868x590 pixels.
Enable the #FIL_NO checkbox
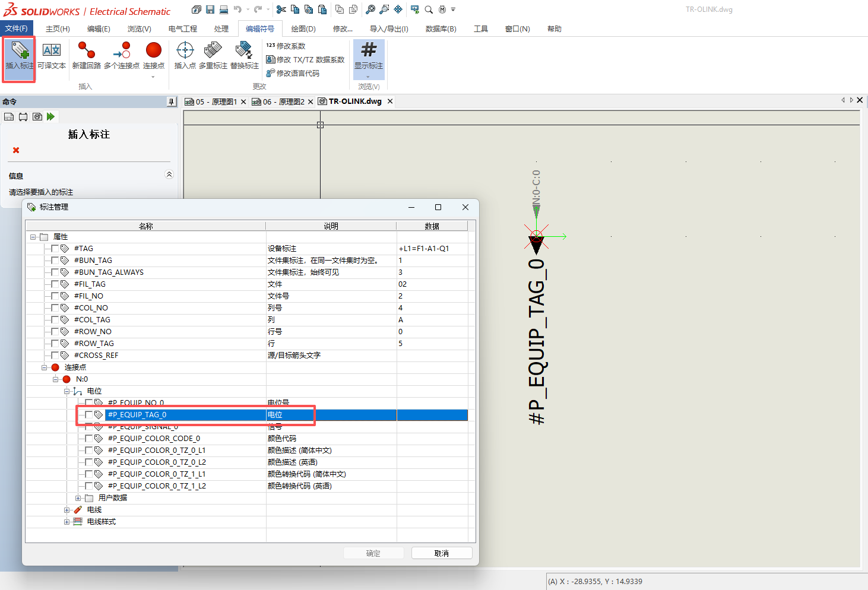click(55, 296)
